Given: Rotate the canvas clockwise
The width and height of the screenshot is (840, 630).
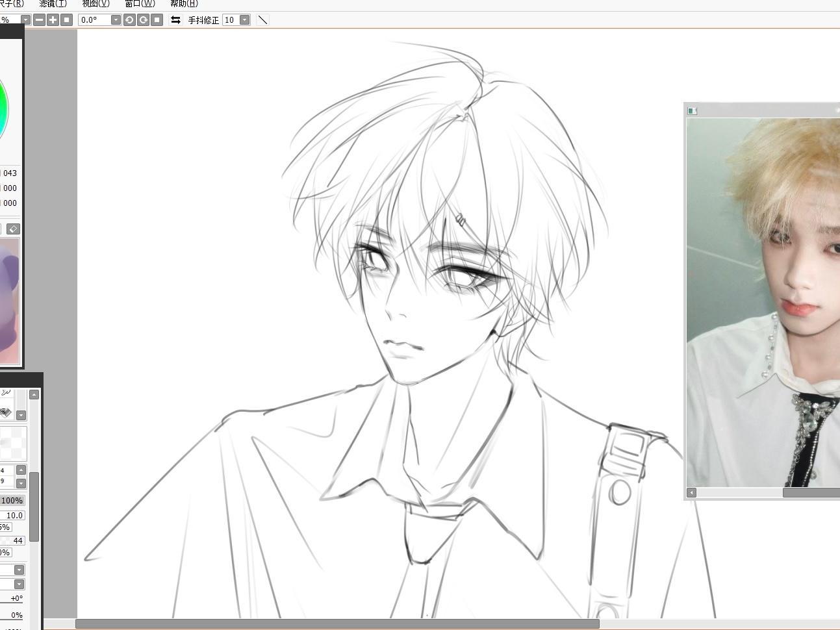Looking at the screenshot, I should pyautogui.click(x=143, y=19).
